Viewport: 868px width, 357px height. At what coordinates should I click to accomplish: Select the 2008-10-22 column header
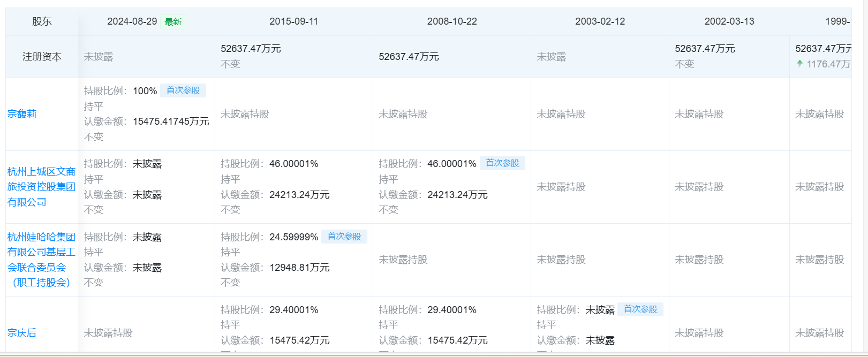click(x=452, y=21)
